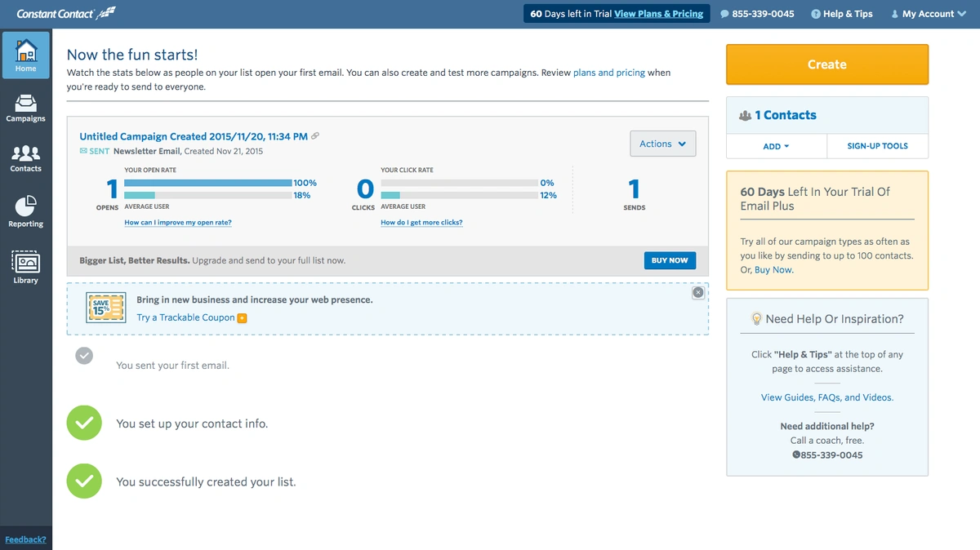The height and width of the screenshot is (550, 980).
Task: Click the 100% open rate bar
Action: [207, 183]
